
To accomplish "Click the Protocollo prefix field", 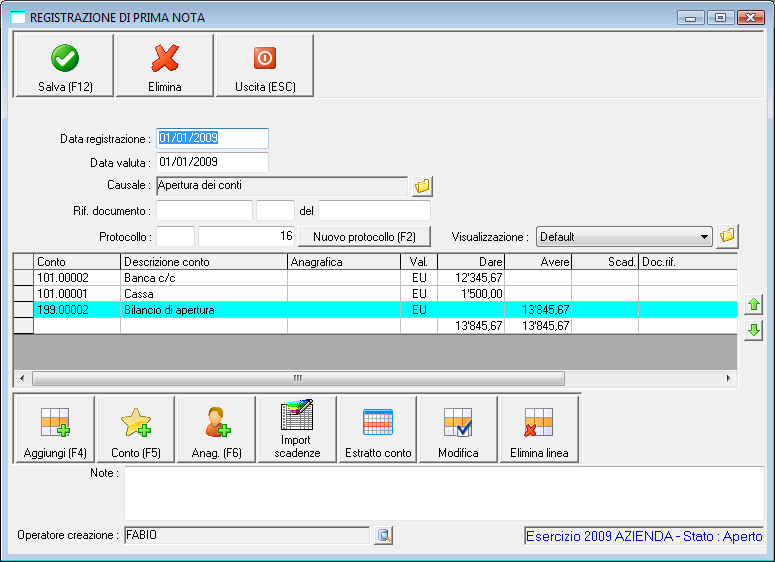I will pos(175,236).
